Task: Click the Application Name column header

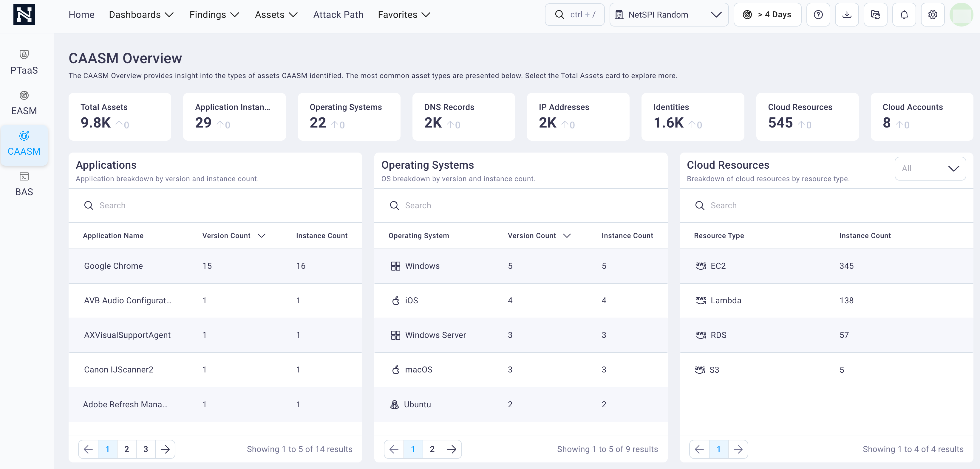Action: point(113,236)
